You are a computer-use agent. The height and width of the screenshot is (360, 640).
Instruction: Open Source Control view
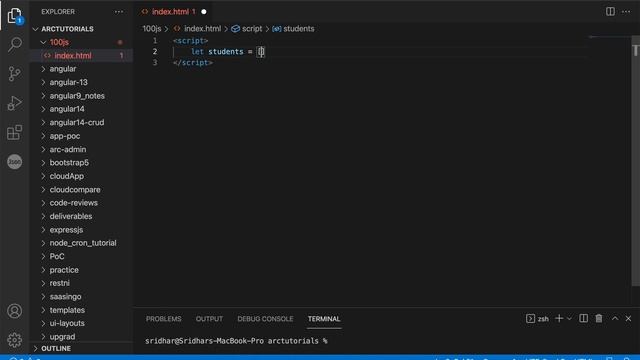[15, 74]
